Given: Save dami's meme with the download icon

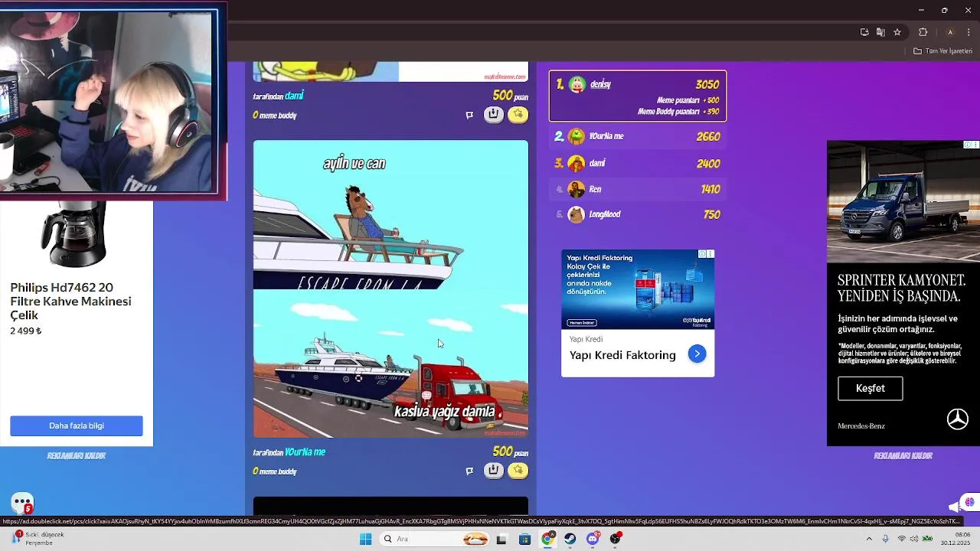Looking at the screenshot, I should click(x=494, y=115).
